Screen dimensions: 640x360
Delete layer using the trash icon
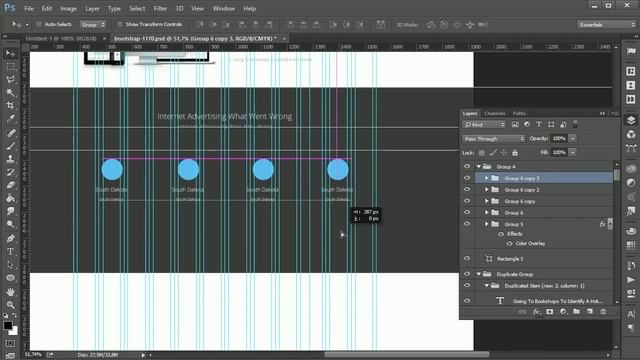[603, 312]
